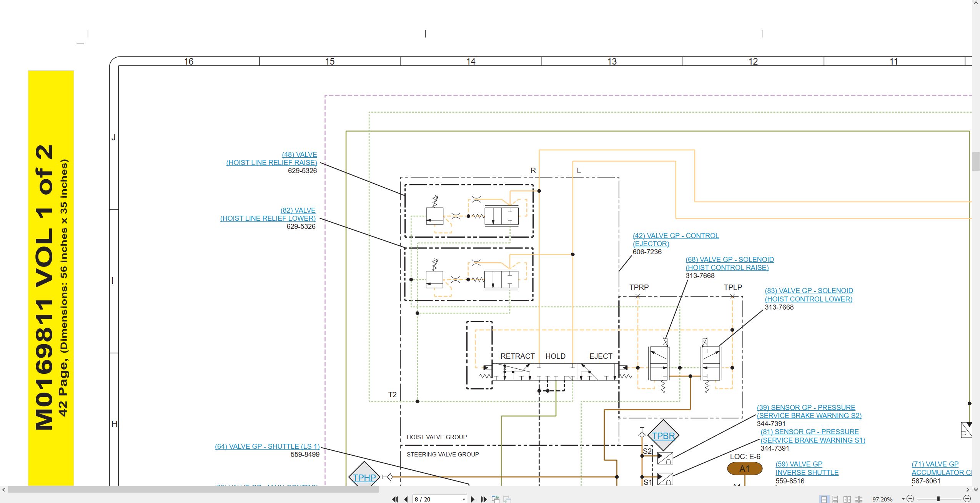The height and width of the screenshot is (503, 980).
Task: Click the RETRACT spool position label
Action: click(517, 356)
